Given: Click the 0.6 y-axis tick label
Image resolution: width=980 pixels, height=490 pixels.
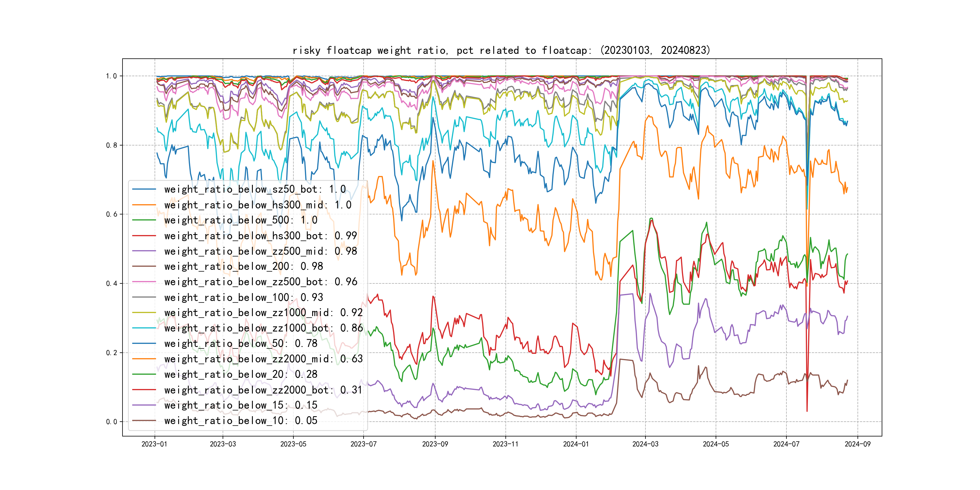Looking at the screenshot, I should (x=112, y=214).
